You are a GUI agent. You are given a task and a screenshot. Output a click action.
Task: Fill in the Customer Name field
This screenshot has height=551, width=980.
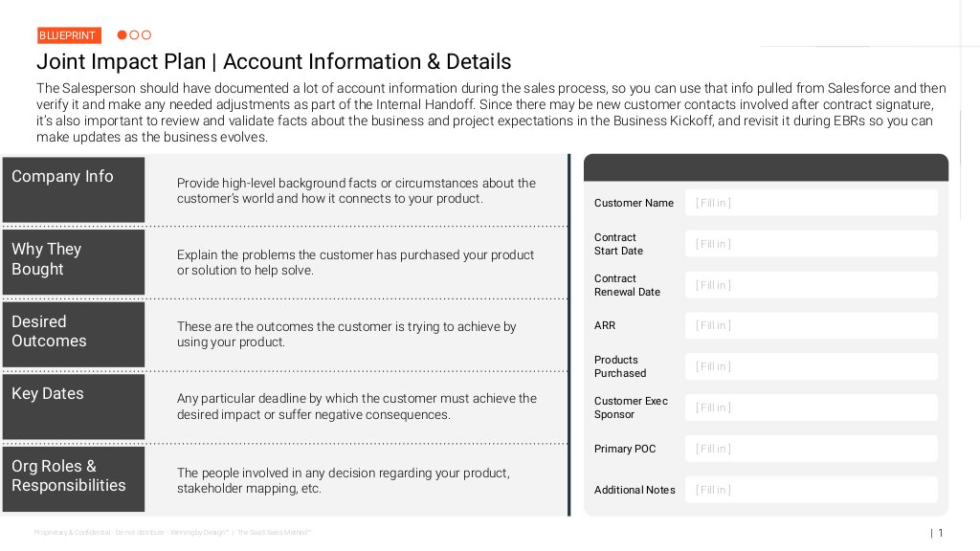tap(811, 203)
